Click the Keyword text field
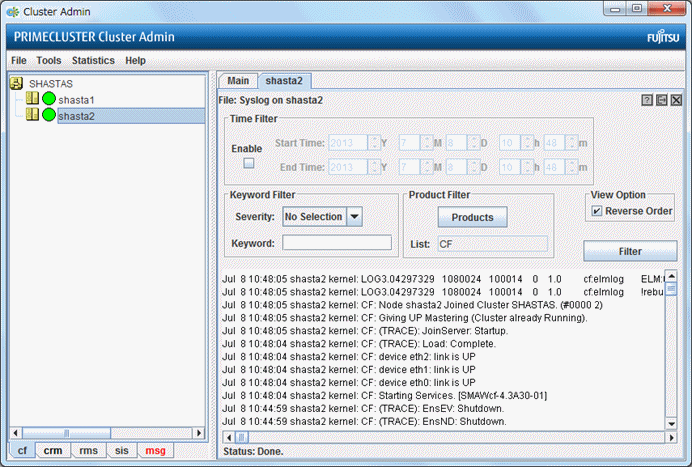 point(337,242)
